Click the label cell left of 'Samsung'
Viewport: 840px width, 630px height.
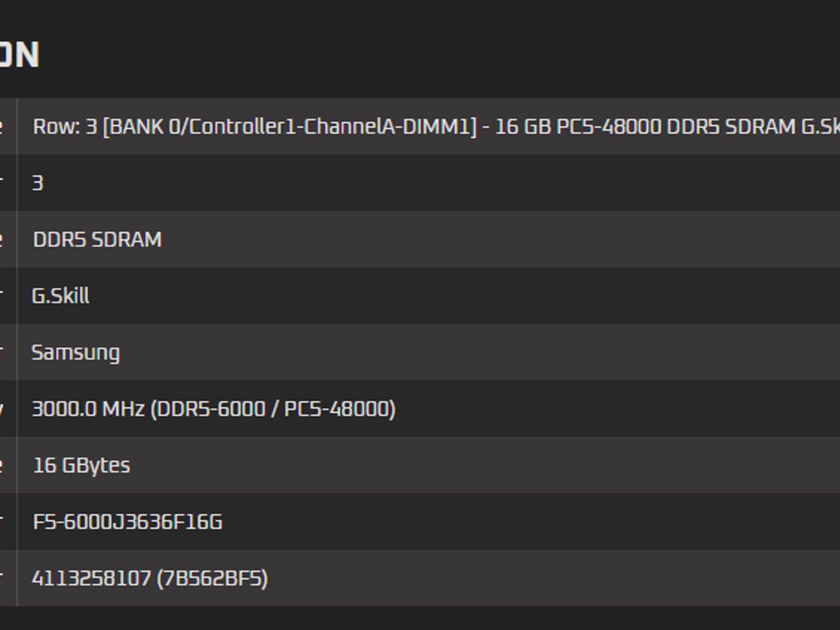coord(8,352)
